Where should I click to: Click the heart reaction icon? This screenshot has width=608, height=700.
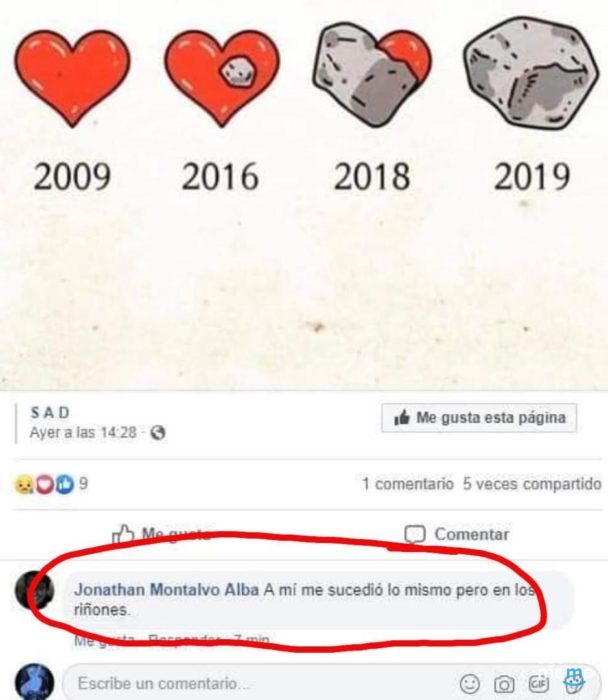tap(44, 484)
